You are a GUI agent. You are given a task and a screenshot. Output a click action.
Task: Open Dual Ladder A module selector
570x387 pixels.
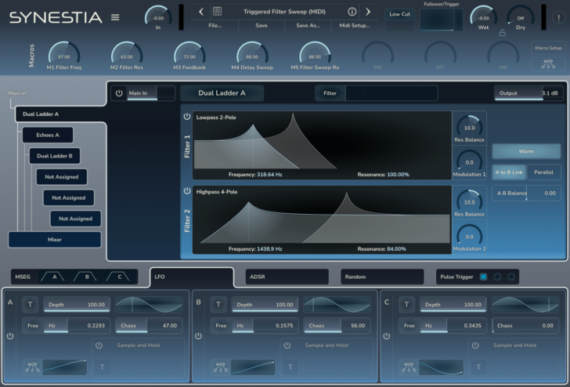tap(222, 93)
